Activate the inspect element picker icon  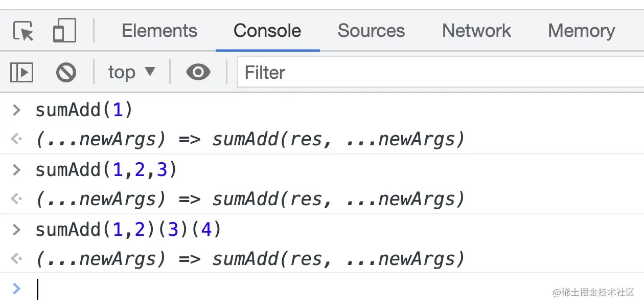coord(24,31)
